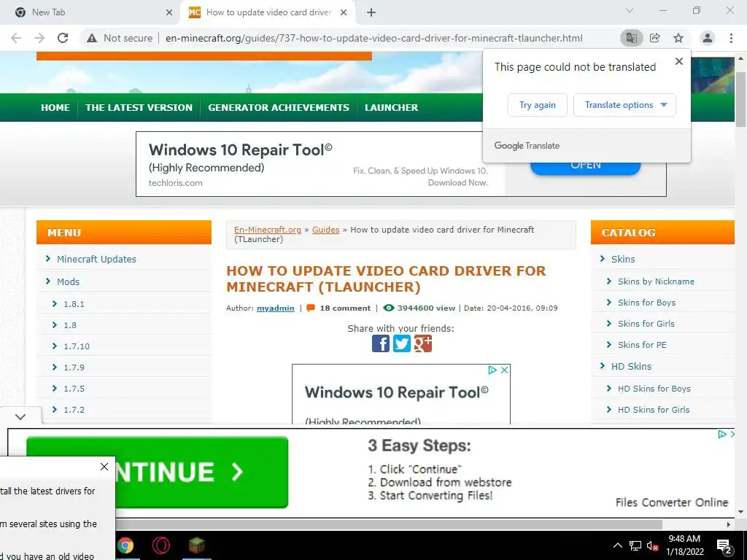The height and width of the screenshot is (560, 747).
Task: Open Minecraft block icon in the taskbar
Action: [x=196, y=545]
